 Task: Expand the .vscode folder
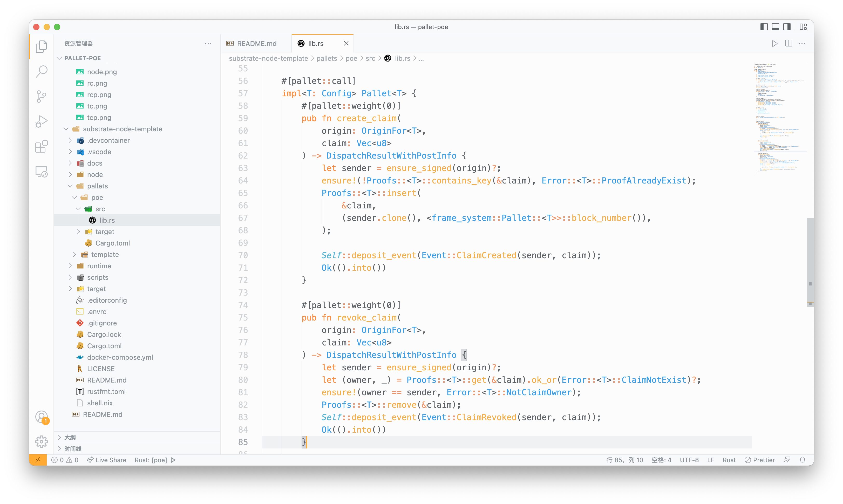coord(137,152)
